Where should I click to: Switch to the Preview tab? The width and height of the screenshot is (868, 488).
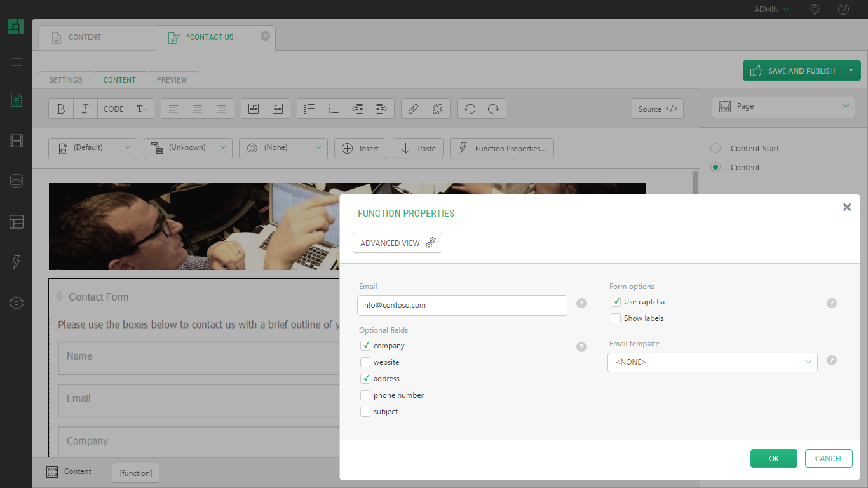(172, 80)
